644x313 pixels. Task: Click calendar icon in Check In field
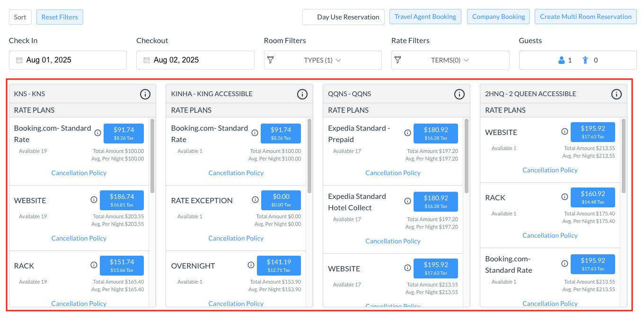click(19, 60)
